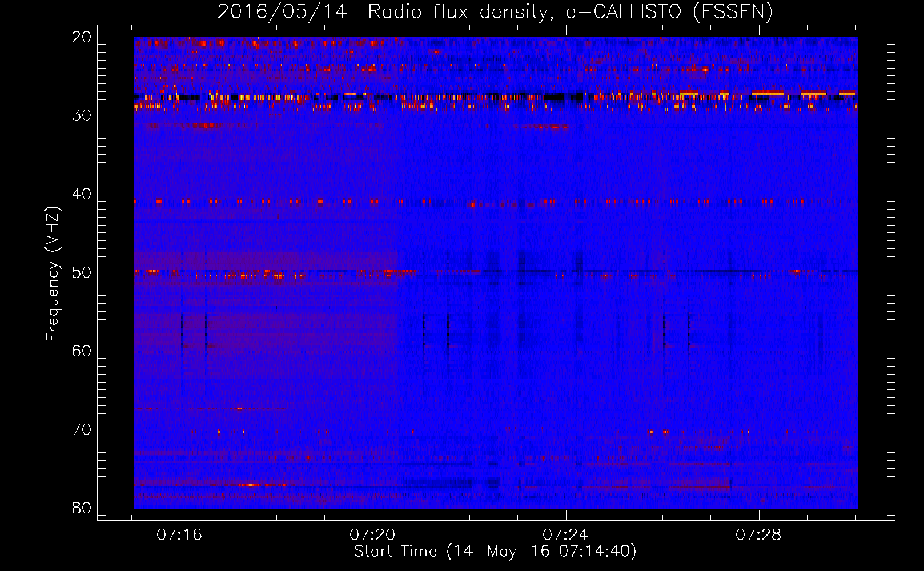Click the 70 MHz frequency tick label
Viewport: 924px width, 571px height.
point(82,429)
